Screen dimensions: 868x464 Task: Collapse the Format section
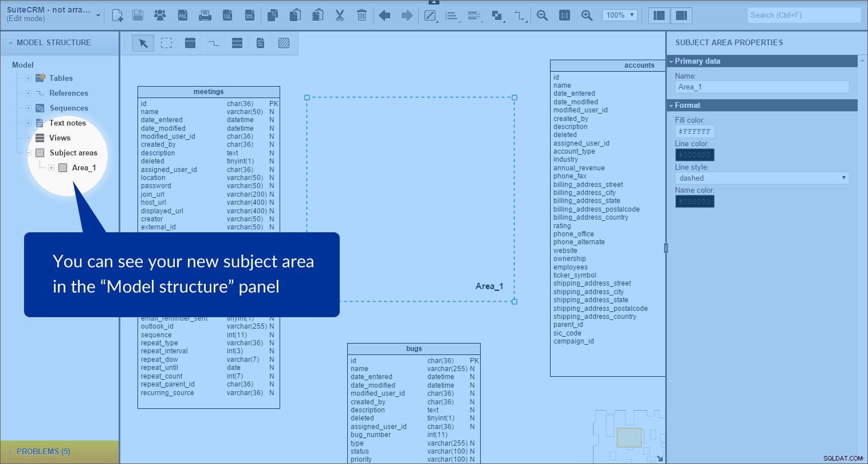tap(671, 106)
